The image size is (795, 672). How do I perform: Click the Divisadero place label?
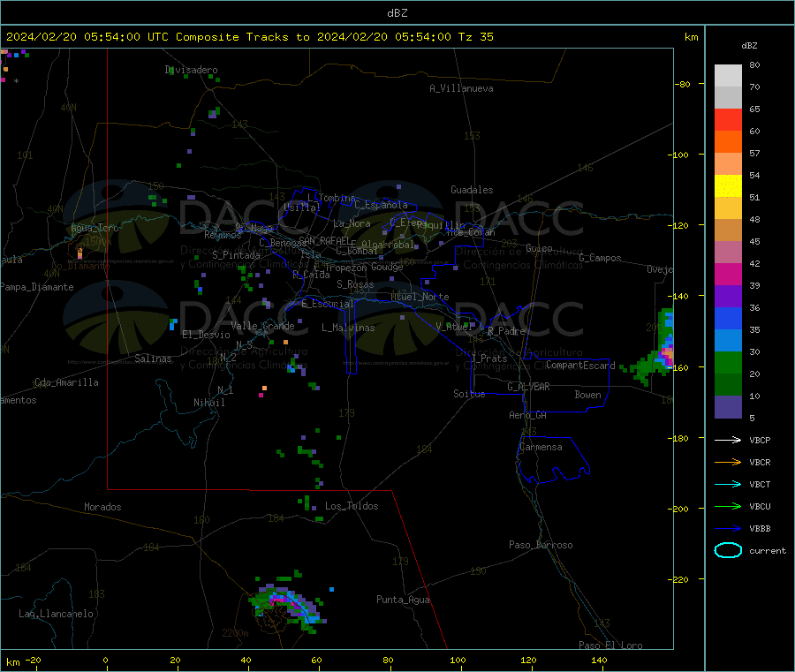(x=191, y=70)
